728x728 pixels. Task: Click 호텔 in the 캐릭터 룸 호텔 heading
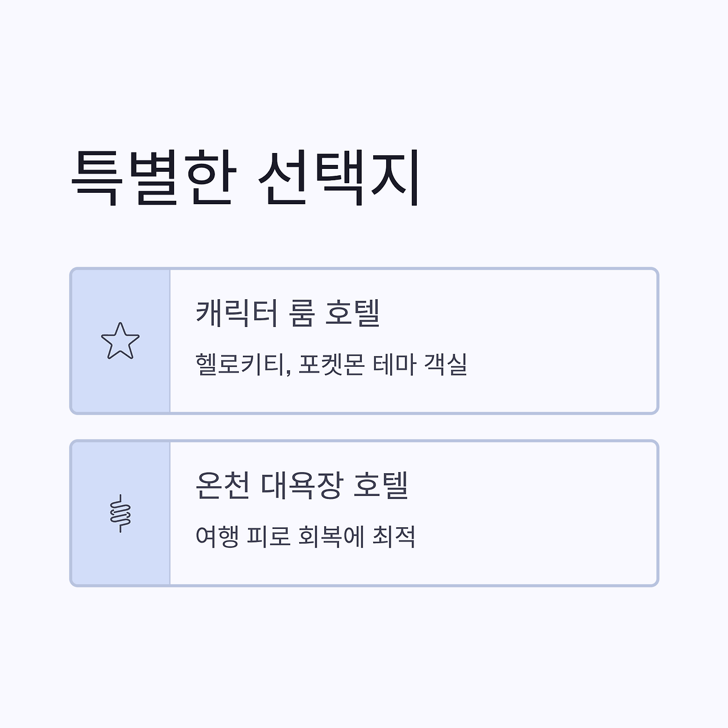click(x=353, y=313)
